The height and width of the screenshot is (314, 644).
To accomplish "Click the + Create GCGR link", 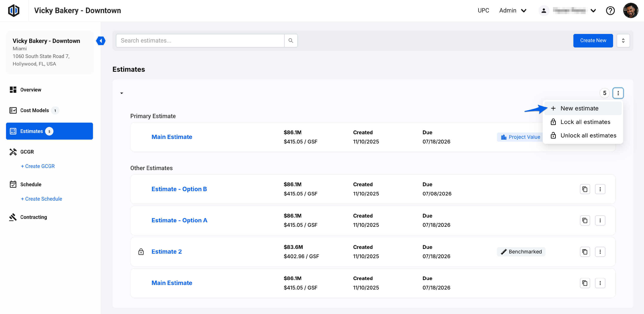I will [x=38, y=166].
